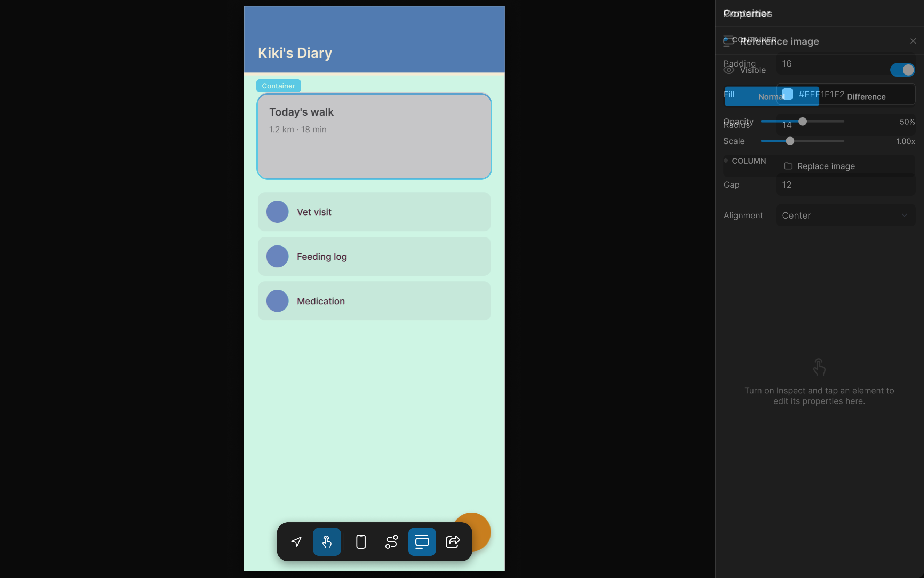Toggle the reference image overlay tool
This screenshot has width=924, height=578.
[422, 542]
